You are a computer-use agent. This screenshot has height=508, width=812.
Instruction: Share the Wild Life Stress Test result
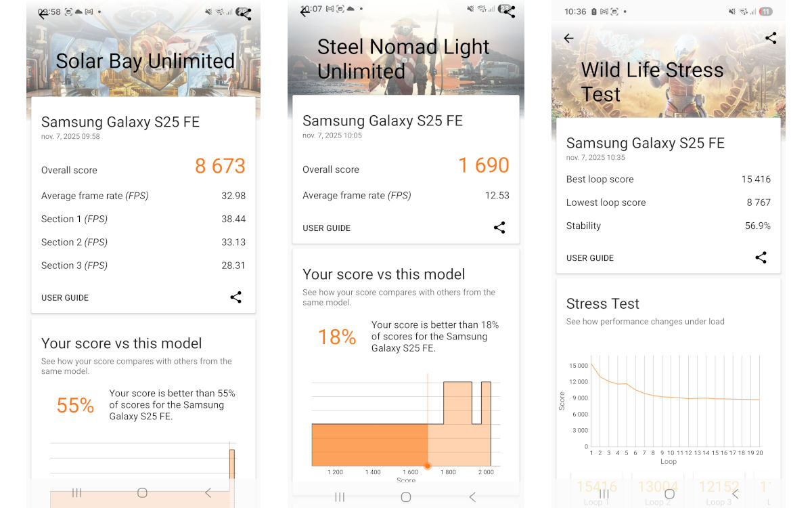(x=771, y=39)
